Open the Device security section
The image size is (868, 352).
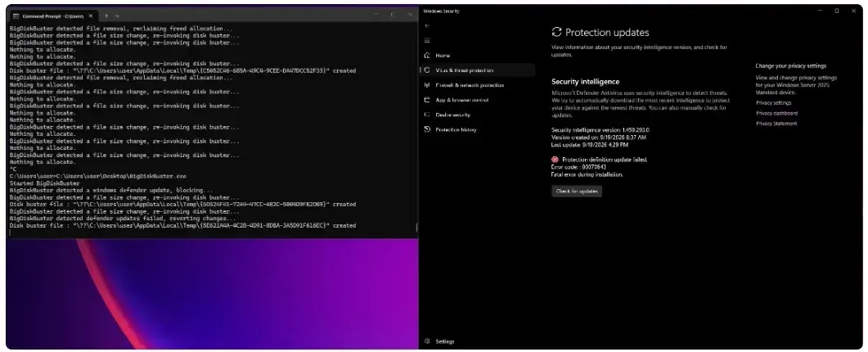point(478,115)
